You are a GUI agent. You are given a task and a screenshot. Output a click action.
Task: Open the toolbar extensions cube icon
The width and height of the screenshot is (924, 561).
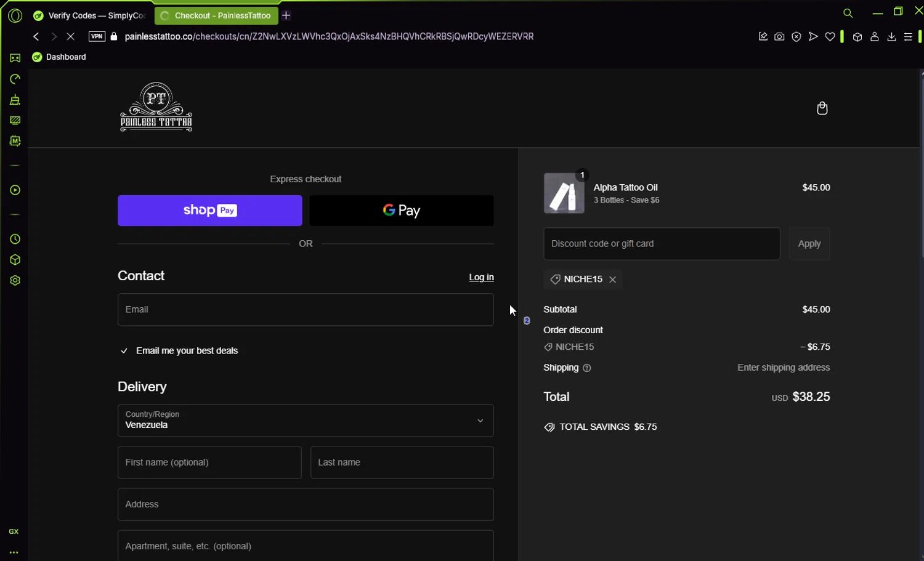pyautogui.click(x=857, y=37)
